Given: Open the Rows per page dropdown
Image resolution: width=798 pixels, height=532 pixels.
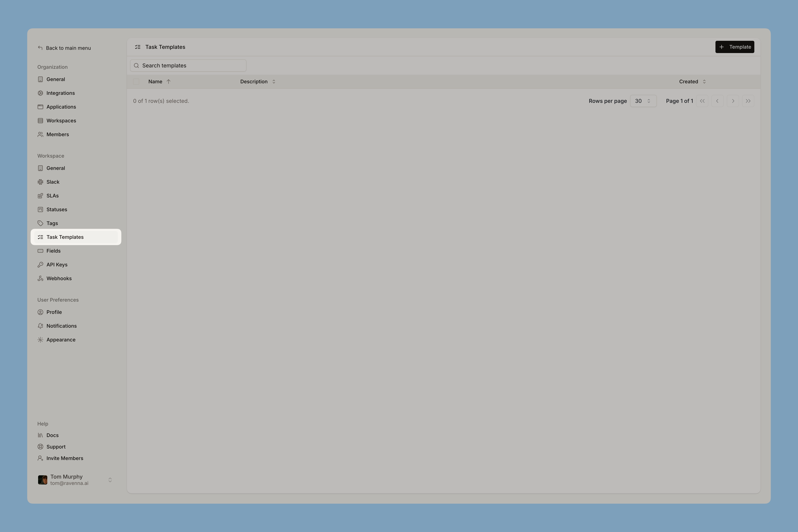Looking at the screenshot, I should coord(643,101).
